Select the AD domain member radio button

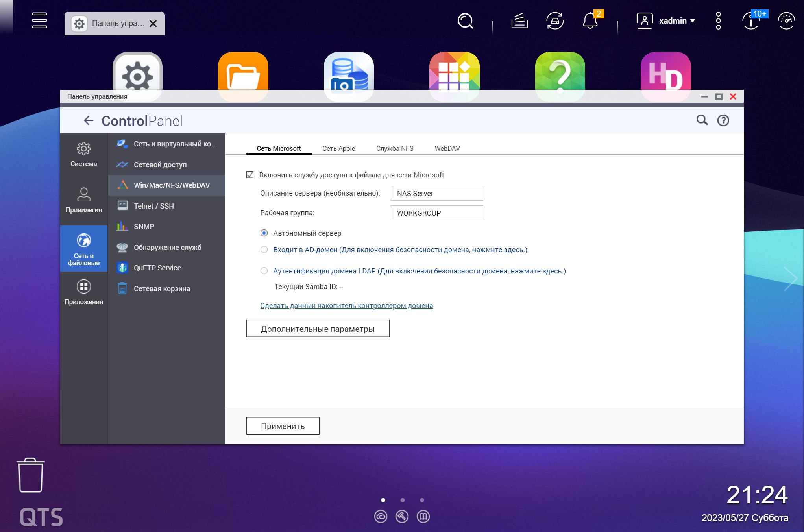[x=264, y=249]
